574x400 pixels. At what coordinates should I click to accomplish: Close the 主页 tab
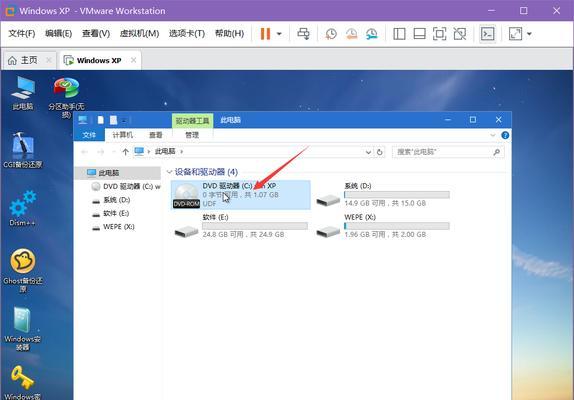(x=48, y=60)
